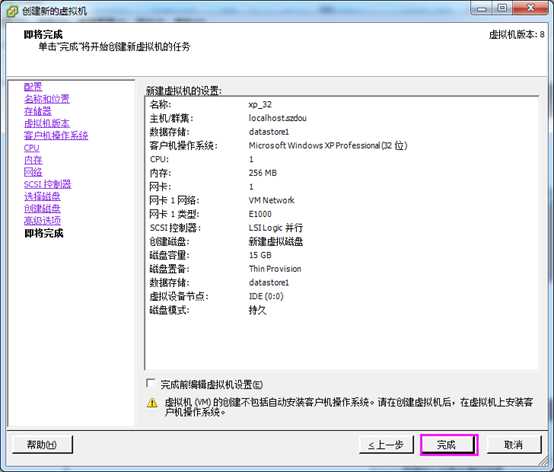Select the current step 即将完成 in sidebar
Image resolution: width=554 pixels, height=472 pixels.
pyautogui.click(x=43, y=233)
